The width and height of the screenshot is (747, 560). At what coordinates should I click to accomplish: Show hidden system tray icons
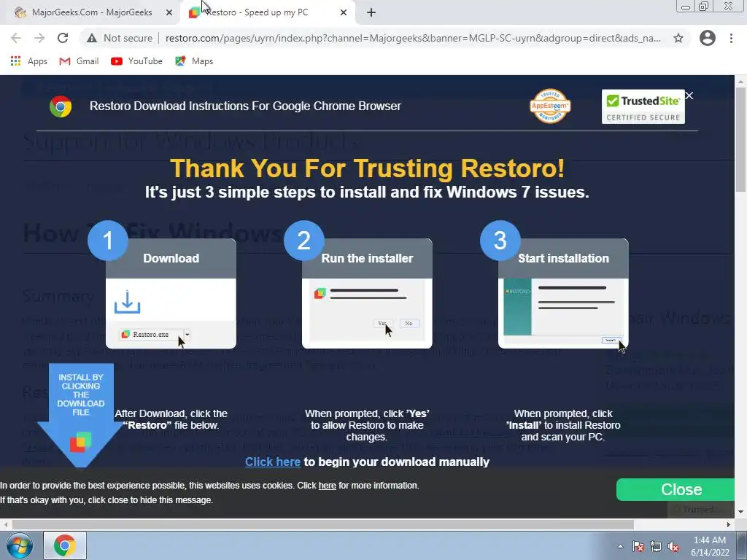(620, 546)
